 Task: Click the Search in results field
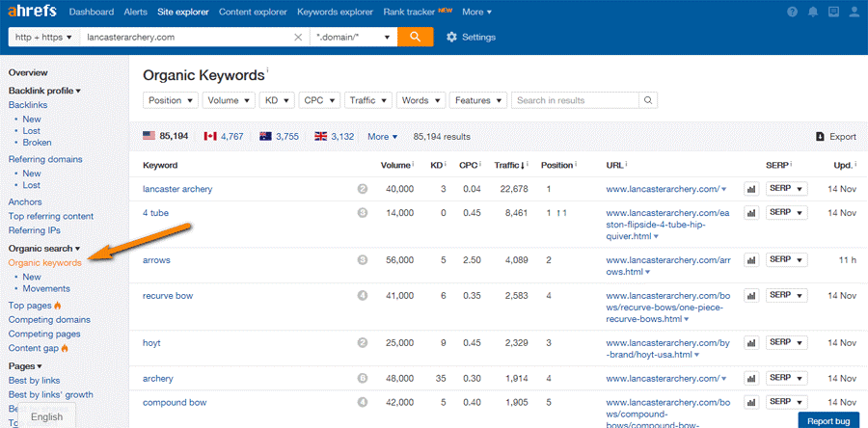576,100
